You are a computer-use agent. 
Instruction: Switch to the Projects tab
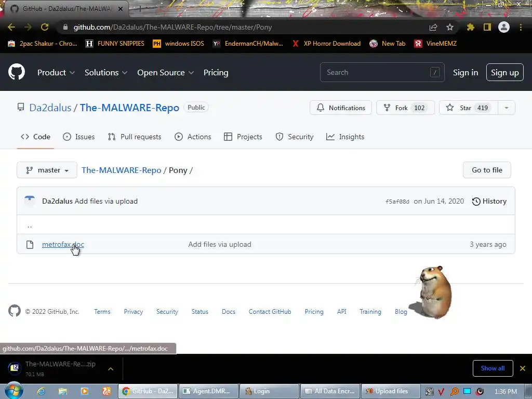click(x=243, y=137)
